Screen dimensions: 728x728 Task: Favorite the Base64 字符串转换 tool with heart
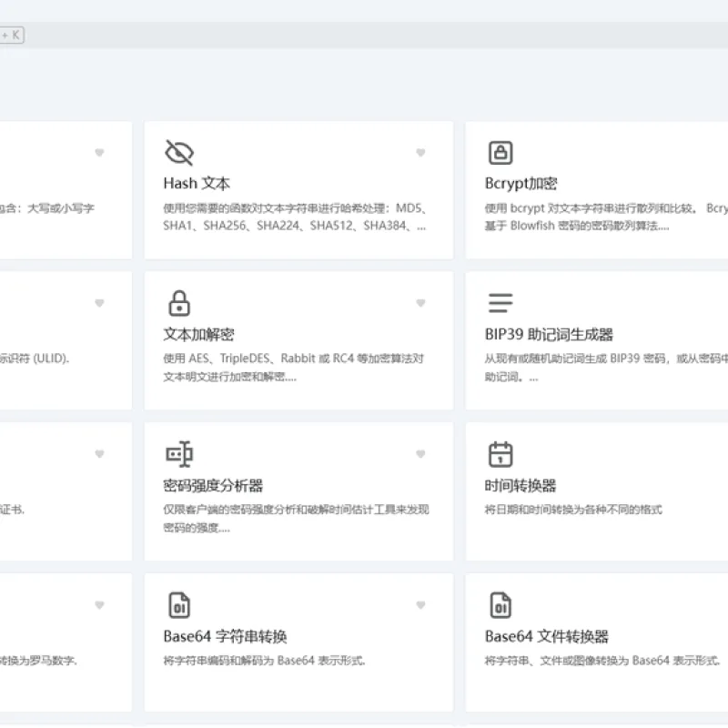420,604
